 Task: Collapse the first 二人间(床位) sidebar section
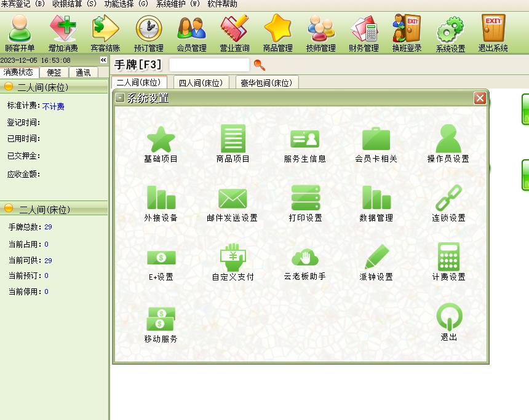9,87
